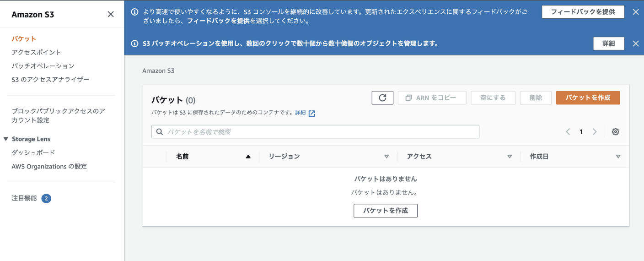
Task: Click the bold バケットはありません message
Action: point(386,179)
